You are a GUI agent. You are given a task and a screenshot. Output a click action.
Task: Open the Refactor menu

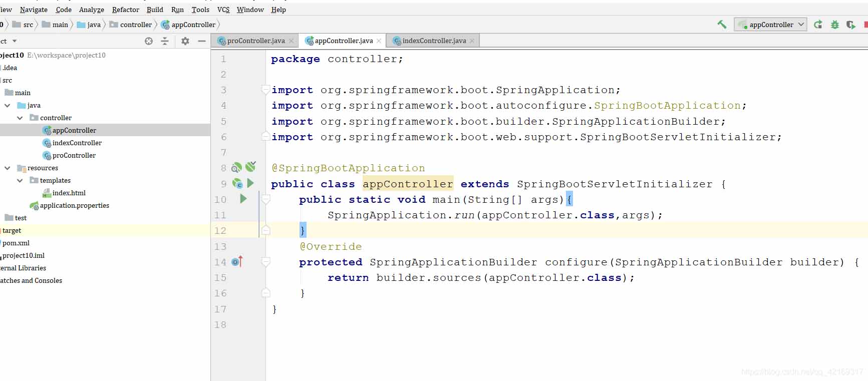point(126,10)
